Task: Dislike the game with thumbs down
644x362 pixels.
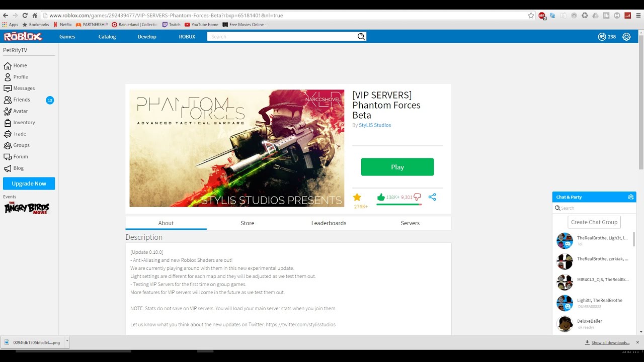Action: click(x=417, y=197)
